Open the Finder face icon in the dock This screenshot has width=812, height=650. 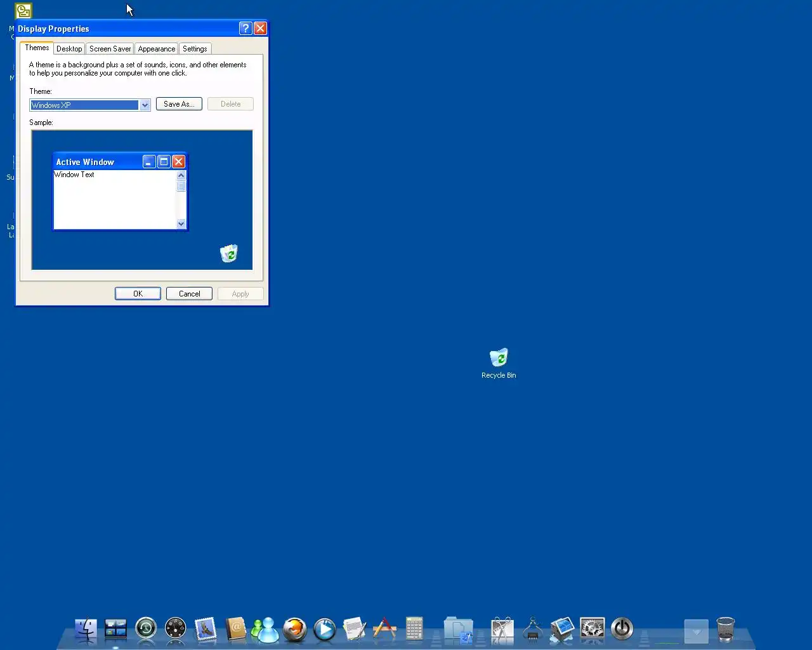pyautogui.click(x=86, y=630)
